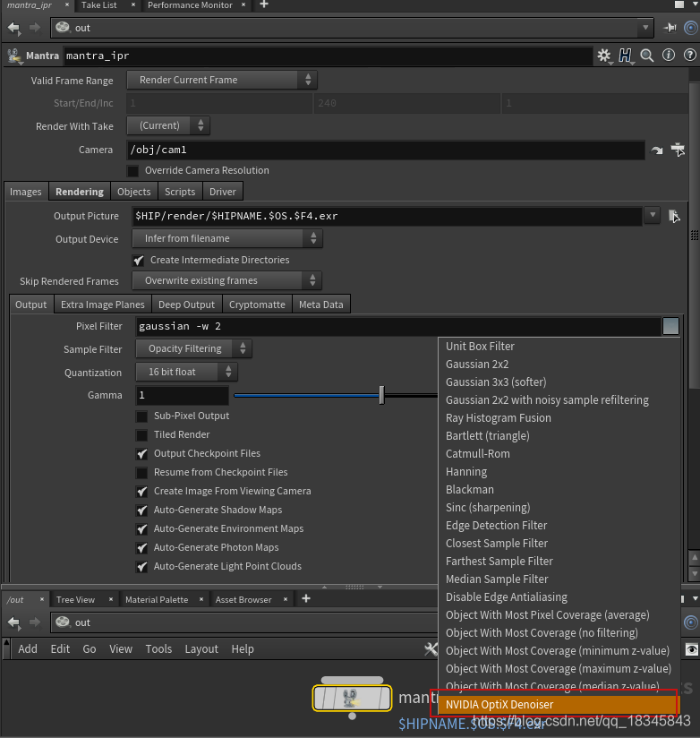Add a new pane tab after Asset Browser
This screenshot has width=700, height=738.
pyautogui.click(x=306, y=598)
